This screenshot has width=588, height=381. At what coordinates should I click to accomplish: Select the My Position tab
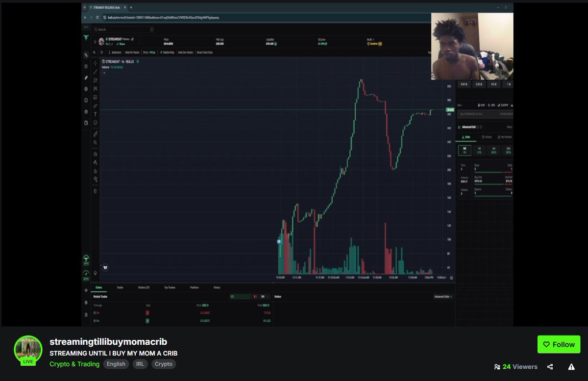pyautogui.click(x=505, y=137)
